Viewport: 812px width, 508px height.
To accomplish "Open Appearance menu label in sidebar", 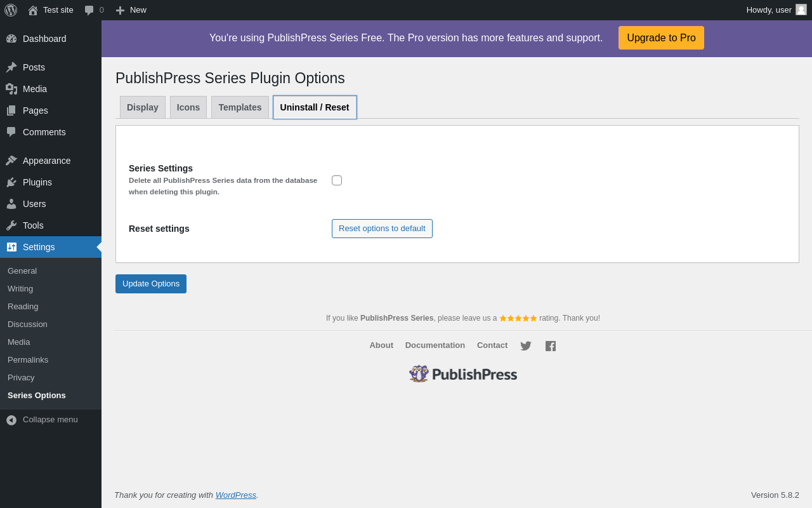I will [x=47, y=161].
